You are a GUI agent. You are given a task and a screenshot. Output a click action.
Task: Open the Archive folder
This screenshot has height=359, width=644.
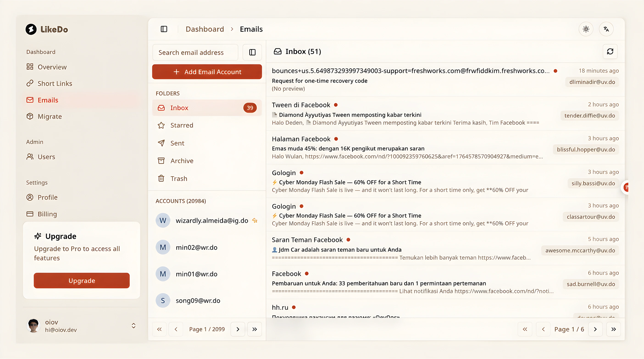point(207,161)
